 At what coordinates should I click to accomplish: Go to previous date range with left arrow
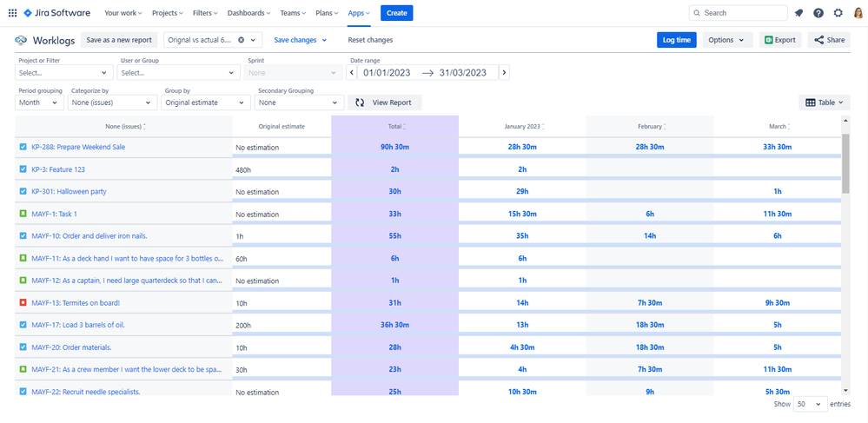[x=352, y=73]
